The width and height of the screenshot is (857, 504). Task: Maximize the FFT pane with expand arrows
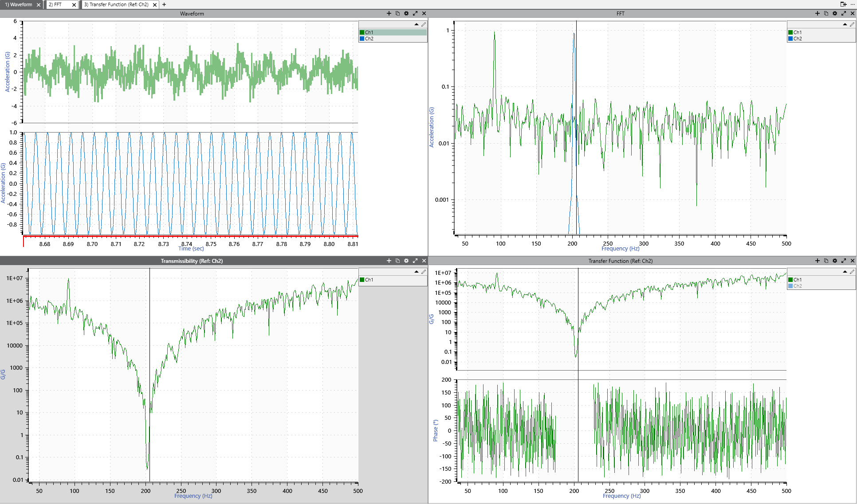tap(844, 13)
